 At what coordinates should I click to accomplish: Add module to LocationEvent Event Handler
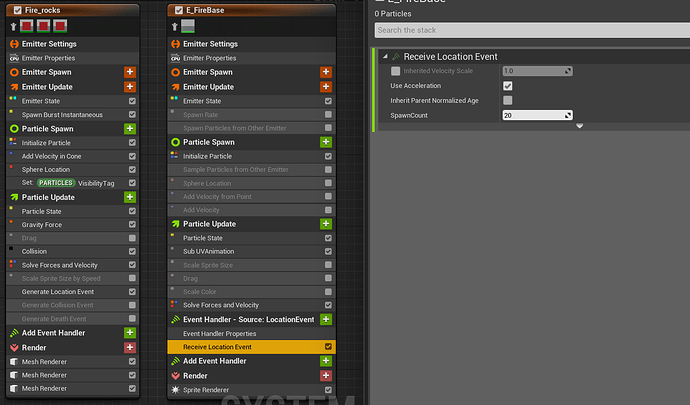pyautogui.click(x=326, y=319)
